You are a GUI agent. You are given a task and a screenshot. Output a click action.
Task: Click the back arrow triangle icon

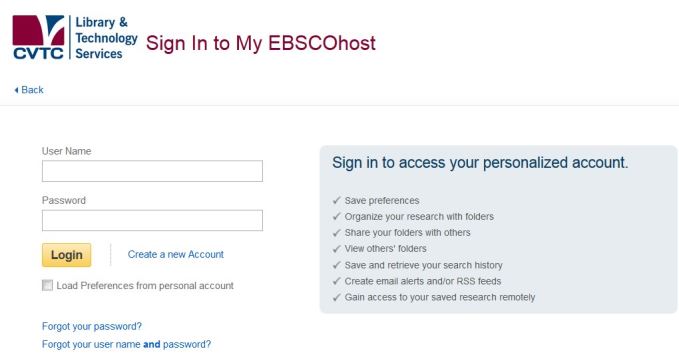coord(16,90)
